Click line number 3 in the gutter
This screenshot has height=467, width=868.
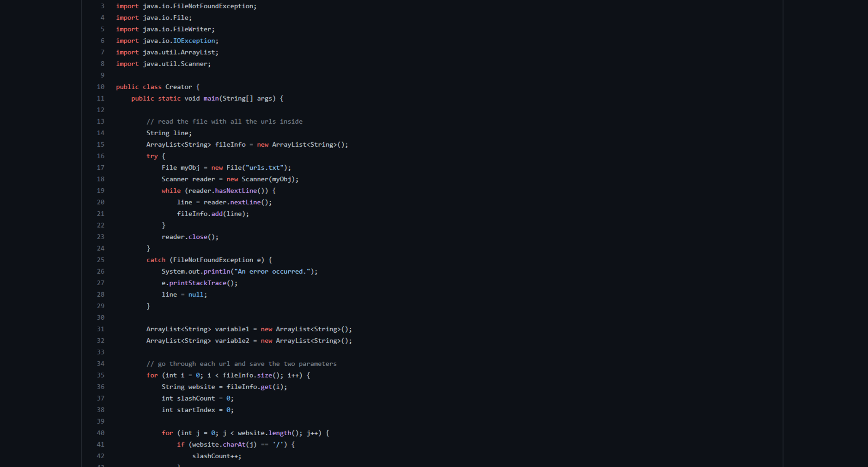[103, 6]
